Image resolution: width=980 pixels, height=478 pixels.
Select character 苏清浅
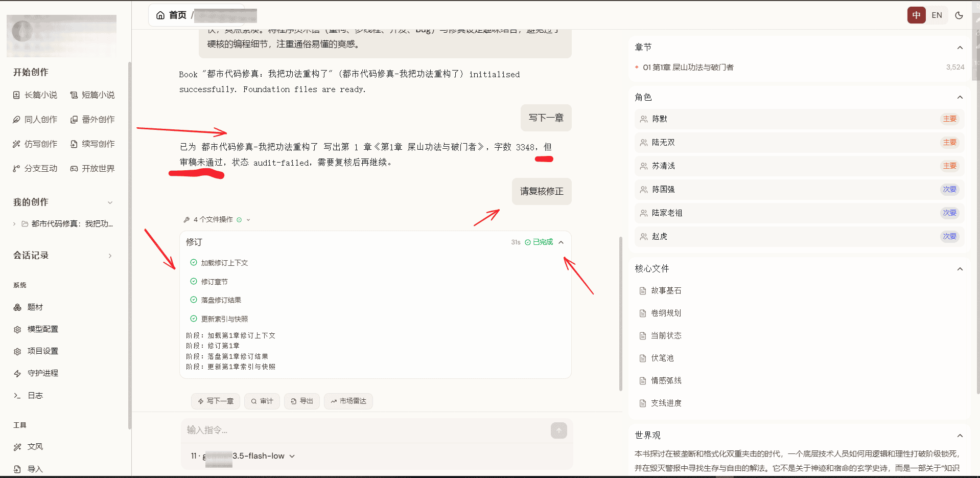click(x=799, y=166)
